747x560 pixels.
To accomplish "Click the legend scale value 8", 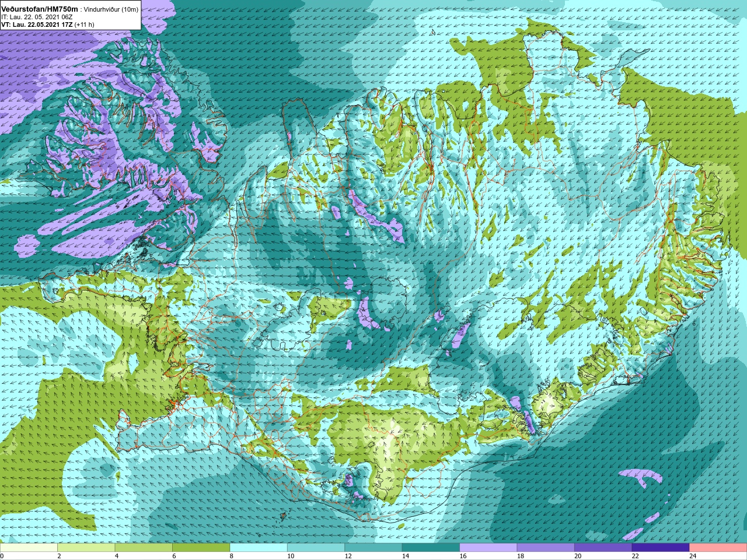I will pyautogui.click(x=231, y=556).
